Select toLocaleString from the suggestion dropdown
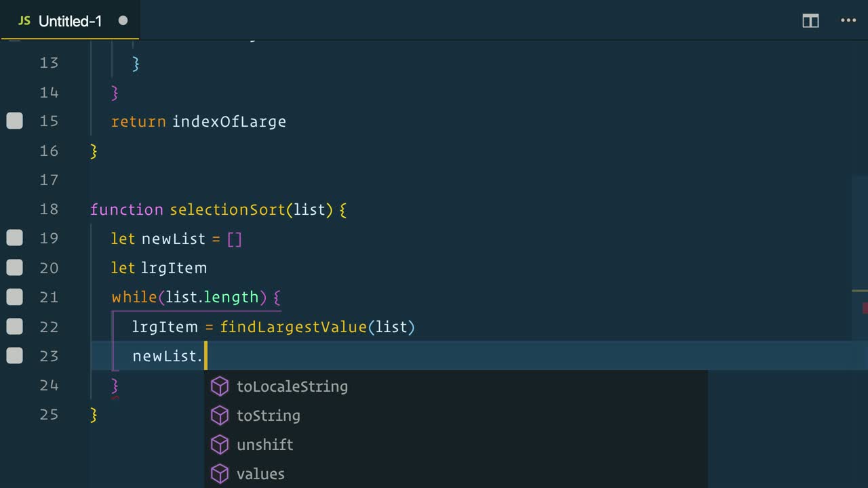 click(x=292, y=386)
